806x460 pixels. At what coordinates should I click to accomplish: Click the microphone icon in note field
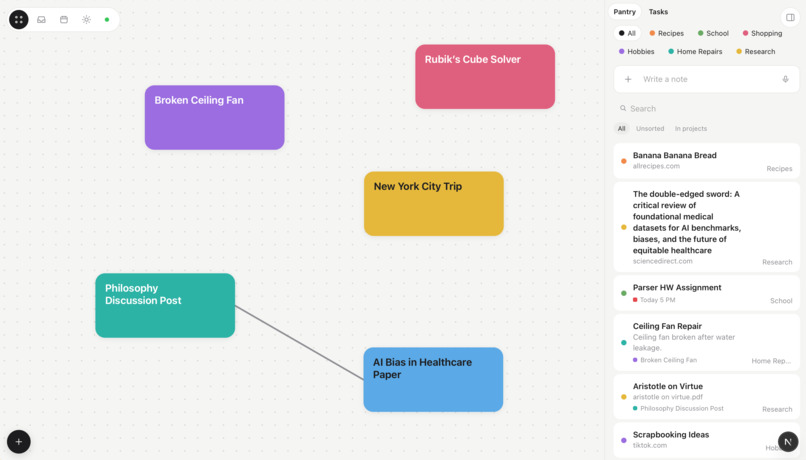point(785,79)
